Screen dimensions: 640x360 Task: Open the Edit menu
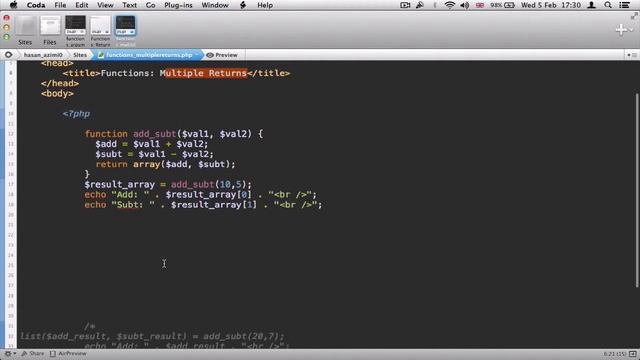(82, 5)
